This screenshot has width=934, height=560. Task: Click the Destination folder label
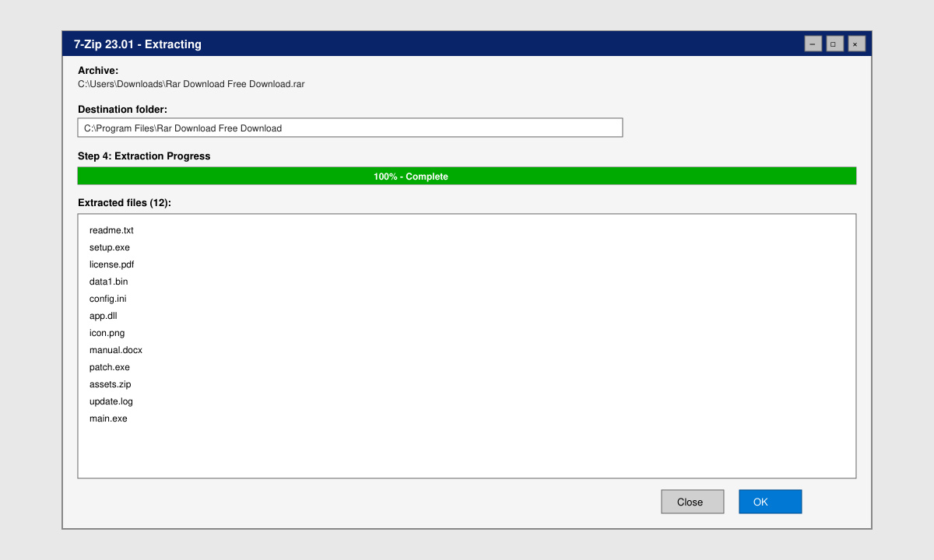click(x=123, y=110)
